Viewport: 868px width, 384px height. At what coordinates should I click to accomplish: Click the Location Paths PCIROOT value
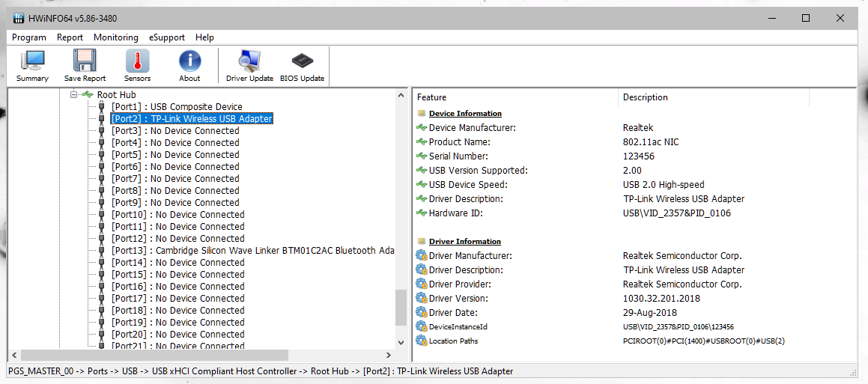click(x=703, y=341)
